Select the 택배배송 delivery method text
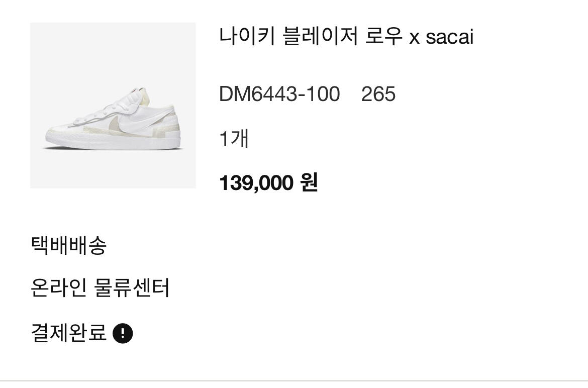The width and height of the screenshot is (588, 388). [69, 246]
